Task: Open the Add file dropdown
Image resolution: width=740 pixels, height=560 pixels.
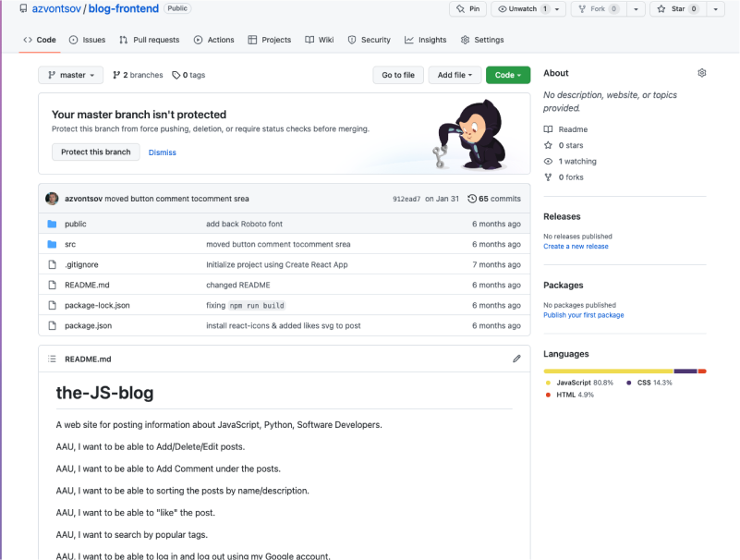Action: point(455,75)
